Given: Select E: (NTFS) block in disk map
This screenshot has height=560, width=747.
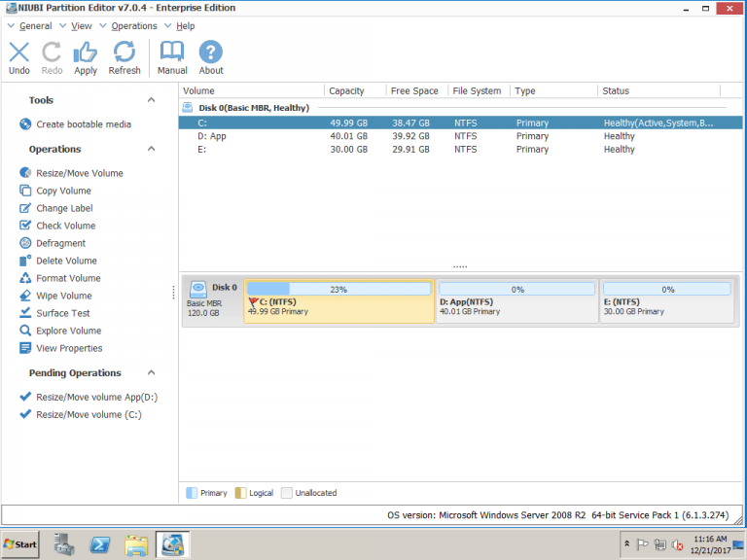Looking at the screenshot, I should (x=666, y=301).
